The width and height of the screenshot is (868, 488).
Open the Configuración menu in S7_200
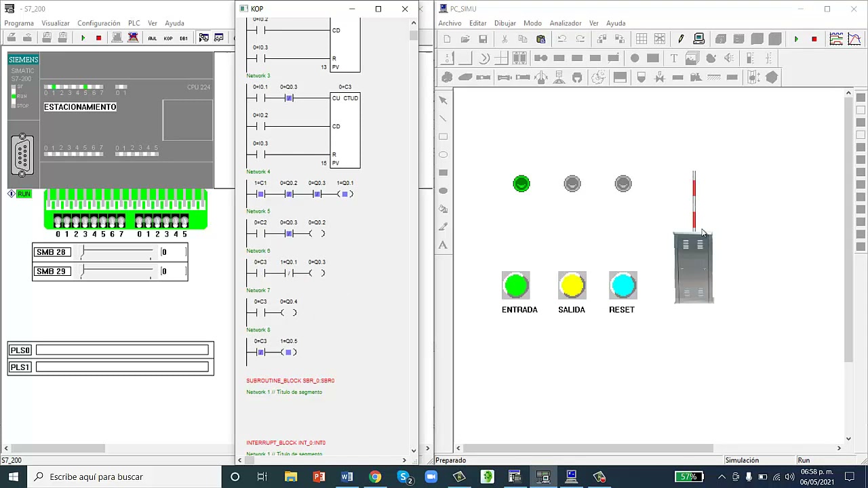pos(98,23)
